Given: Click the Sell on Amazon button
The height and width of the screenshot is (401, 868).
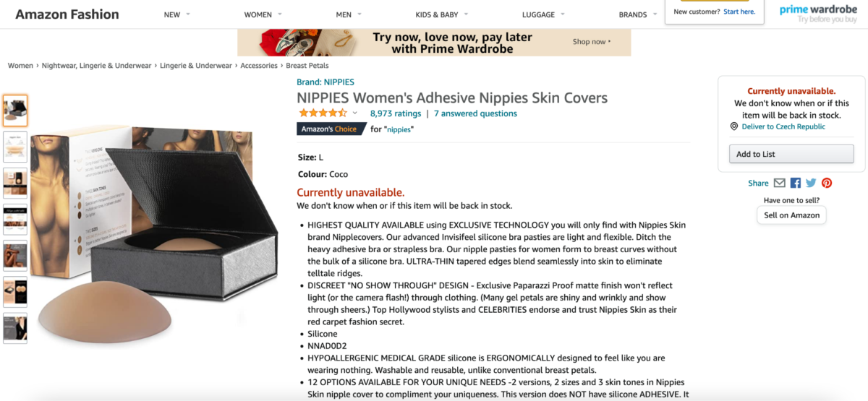Looking at the screenshot, I should pos(792,215).
